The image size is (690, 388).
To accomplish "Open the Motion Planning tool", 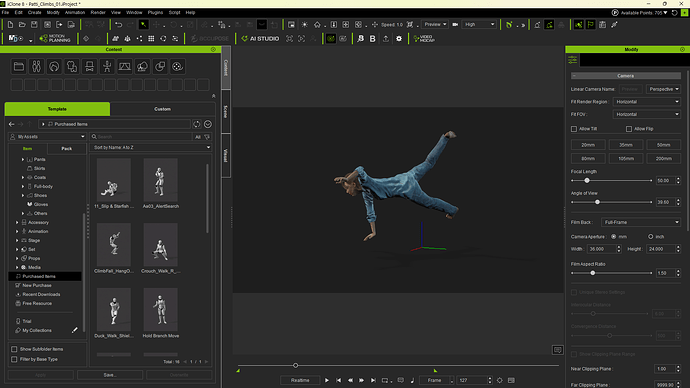I will 55,39.
